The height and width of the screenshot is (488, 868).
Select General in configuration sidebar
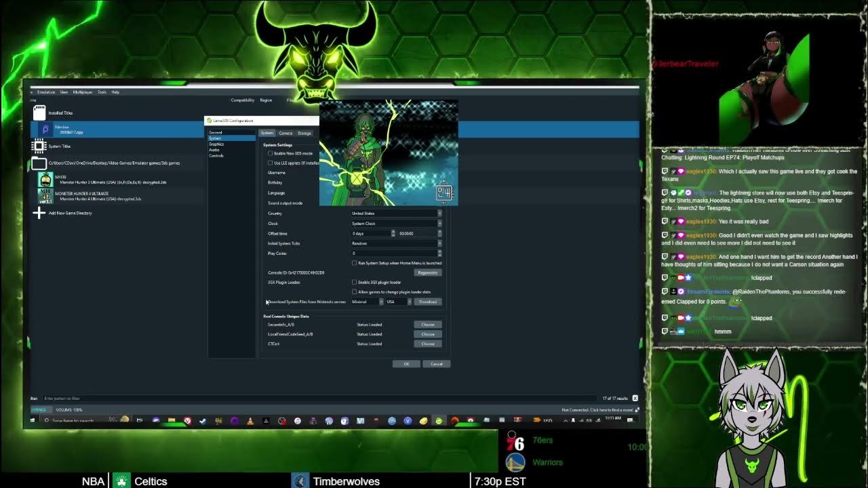[216, 133]
